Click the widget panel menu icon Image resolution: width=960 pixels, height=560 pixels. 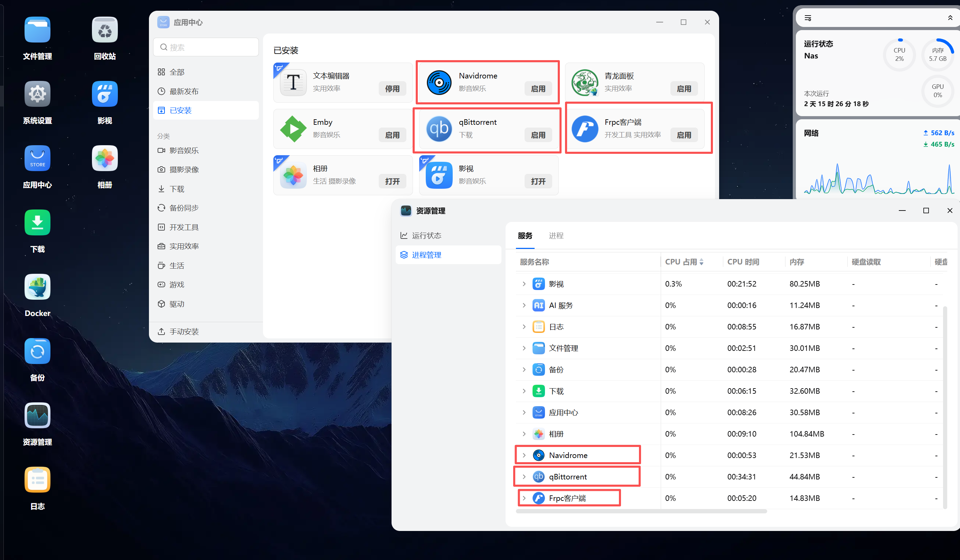808,18
